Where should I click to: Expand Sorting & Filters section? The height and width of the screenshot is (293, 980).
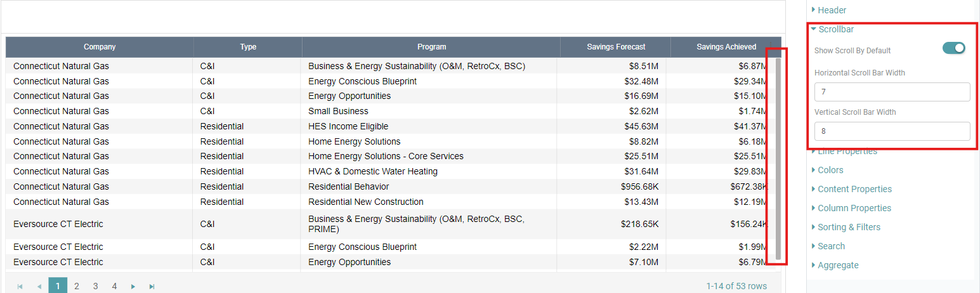849,227
